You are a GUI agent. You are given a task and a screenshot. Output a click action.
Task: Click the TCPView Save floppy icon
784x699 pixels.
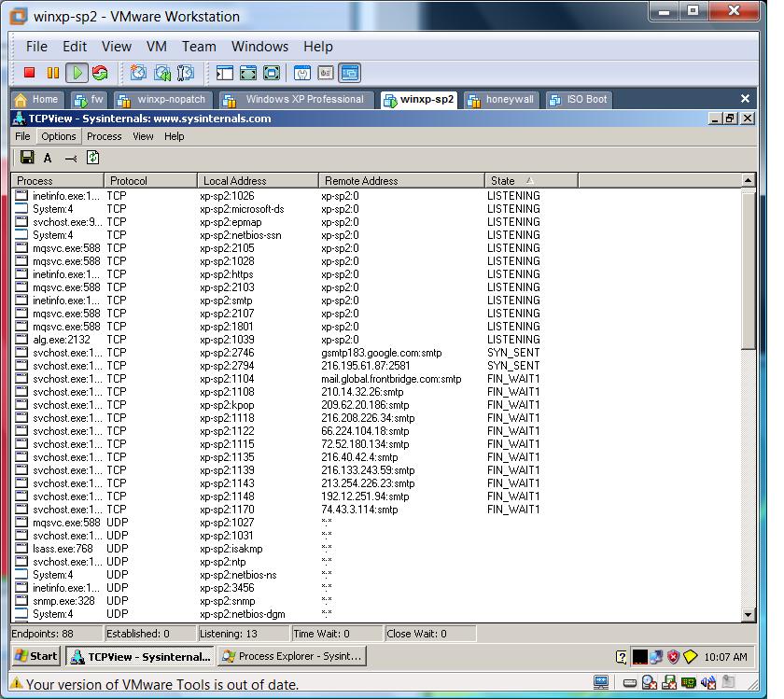[x=27, y=158]
